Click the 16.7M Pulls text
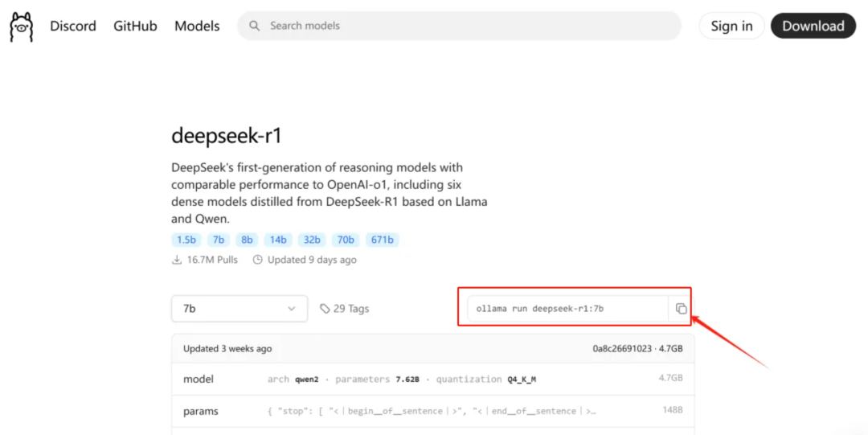 pos(212,260)
